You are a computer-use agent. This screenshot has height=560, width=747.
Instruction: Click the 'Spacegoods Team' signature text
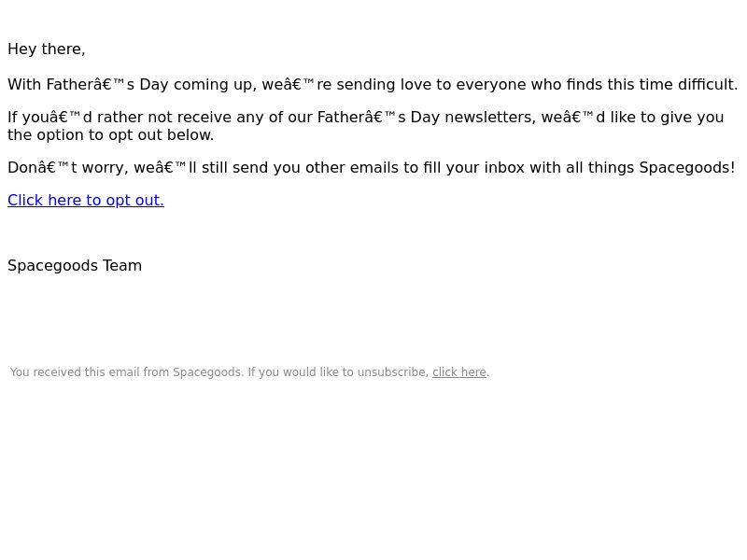click(75, 266)
